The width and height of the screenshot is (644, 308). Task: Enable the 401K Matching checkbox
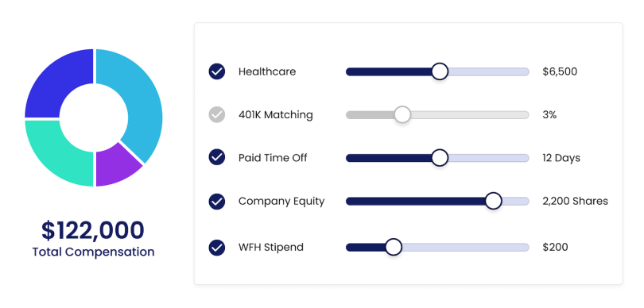[x=217, y=115]
